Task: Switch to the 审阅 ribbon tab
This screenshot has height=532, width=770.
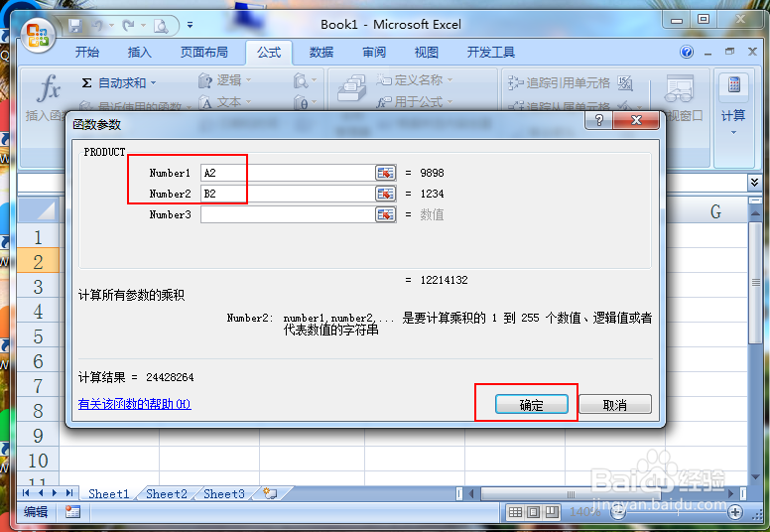Action: 374,52
